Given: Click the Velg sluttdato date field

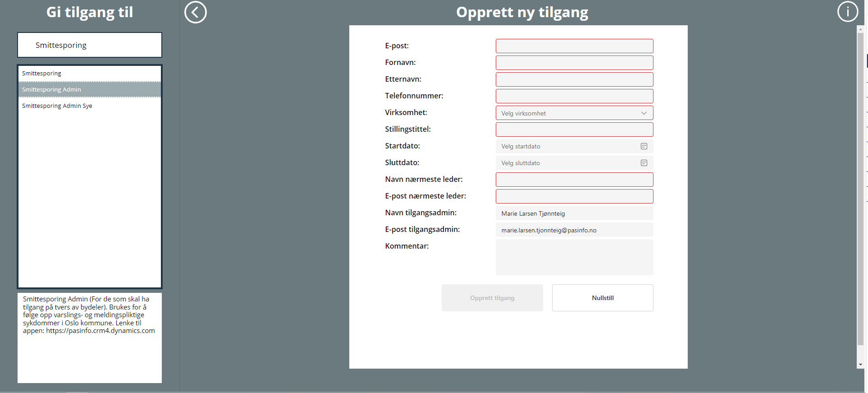Looking at the screenshot, I should coord(575,163).
